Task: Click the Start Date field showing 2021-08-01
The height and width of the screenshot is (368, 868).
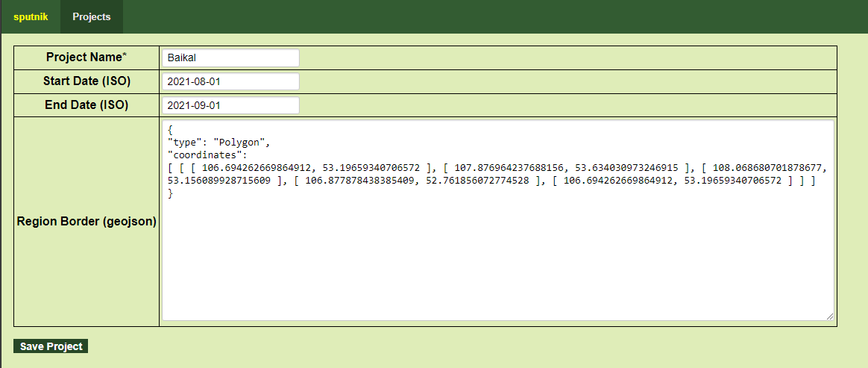Action: [x=230, y=82]
